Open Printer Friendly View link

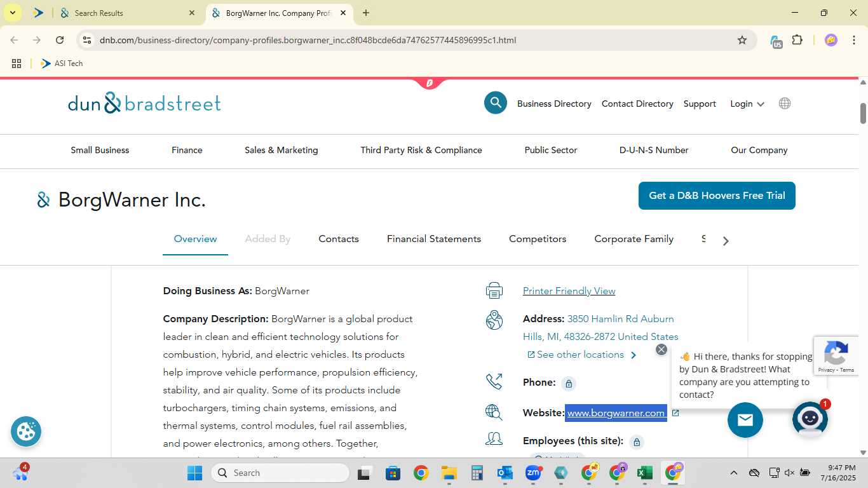[x=569, y=291]
